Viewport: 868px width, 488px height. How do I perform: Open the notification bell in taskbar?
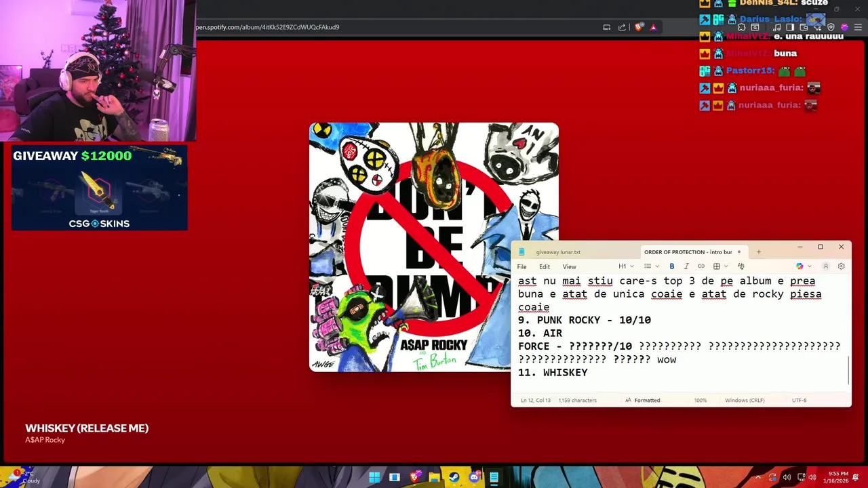(x=856, y=477)
